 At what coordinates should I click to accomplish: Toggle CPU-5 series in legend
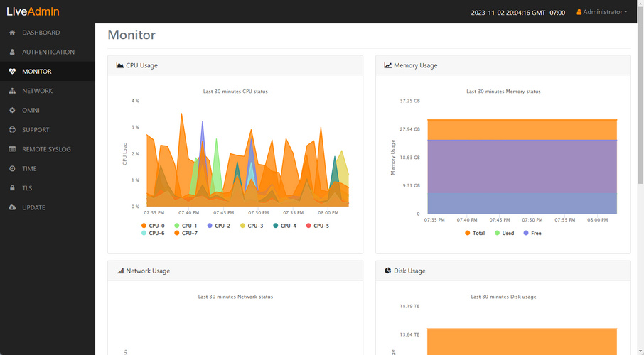click(317, 226)
